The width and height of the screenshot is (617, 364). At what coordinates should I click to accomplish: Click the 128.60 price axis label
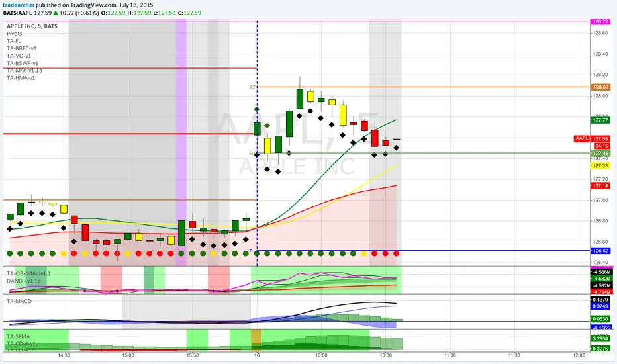600,34
